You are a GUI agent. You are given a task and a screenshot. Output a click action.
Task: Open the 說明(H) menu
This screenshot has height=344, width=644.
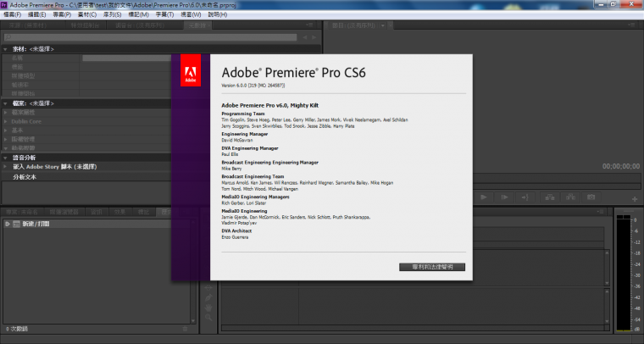pos(218,14)
